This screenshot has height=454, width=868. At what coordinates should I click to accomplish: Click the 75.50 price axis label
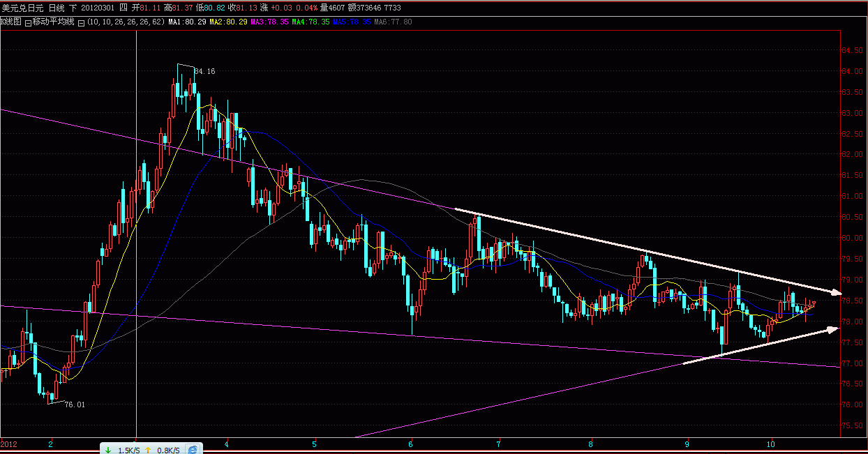[853, 425]
